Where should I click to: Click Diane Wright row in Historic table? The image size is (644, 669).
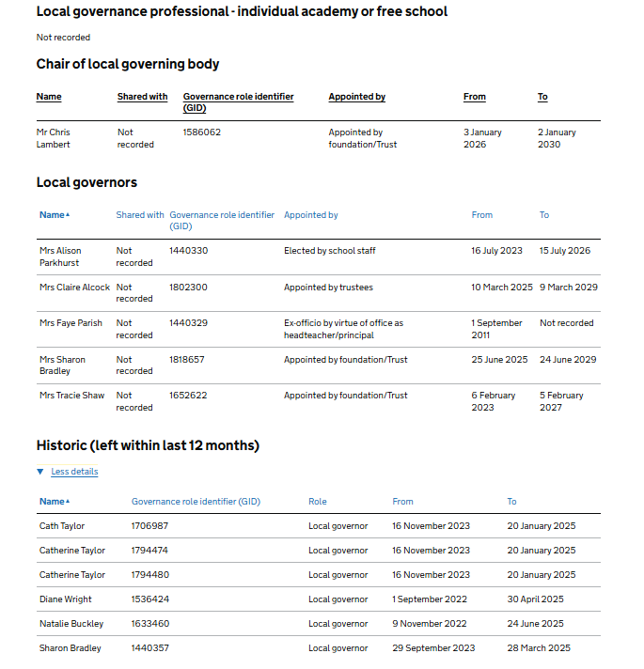pos(65,599)
